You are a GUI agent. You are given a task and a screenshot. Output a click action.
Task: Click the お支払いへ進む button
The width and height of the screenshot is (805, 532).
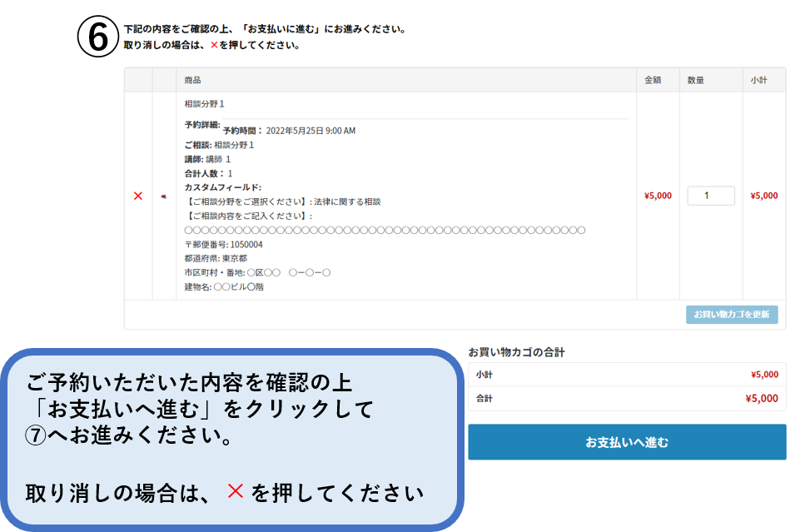tap(626, 442)
